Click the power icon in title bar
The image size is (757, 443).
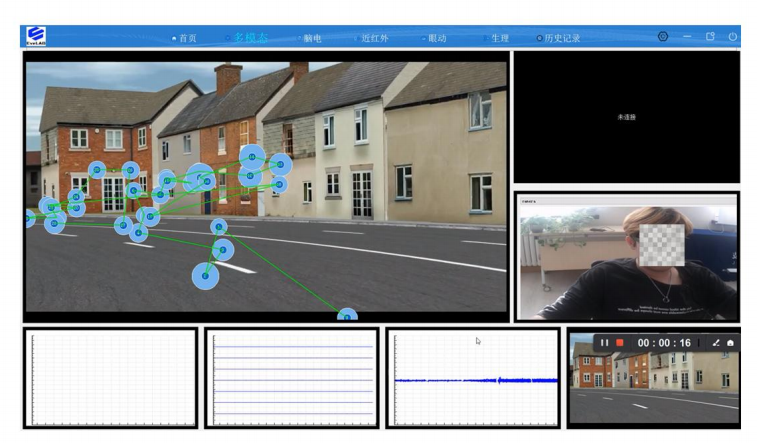click(x=732, y=37)
